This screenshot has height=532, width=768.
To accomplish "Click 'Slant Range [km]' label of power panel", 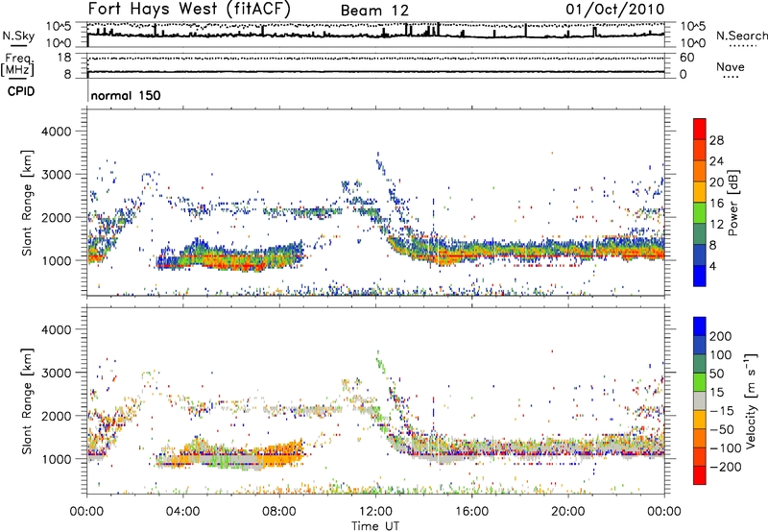I will click(x=27, y=203).
